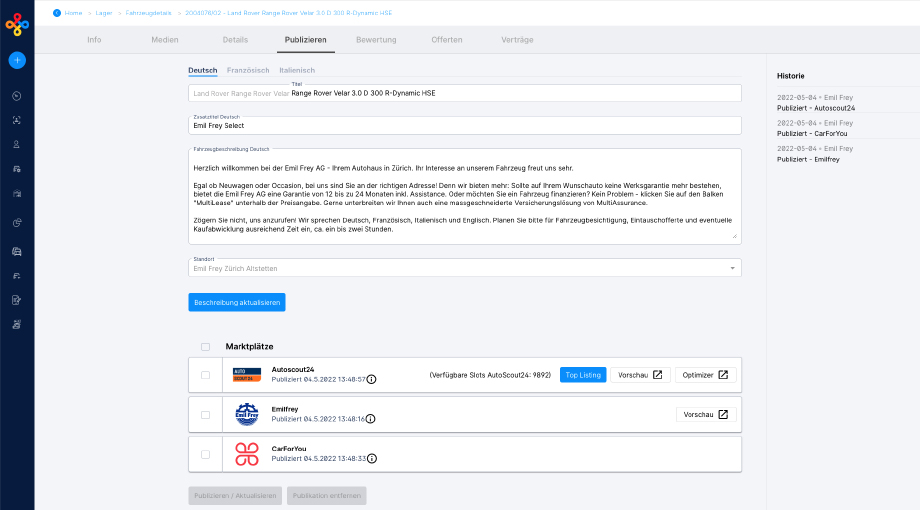Open the person contacts icon in the sidebar
Image resolution: width=920 pixels, height=510 pixels.
(x=16, y=144)
